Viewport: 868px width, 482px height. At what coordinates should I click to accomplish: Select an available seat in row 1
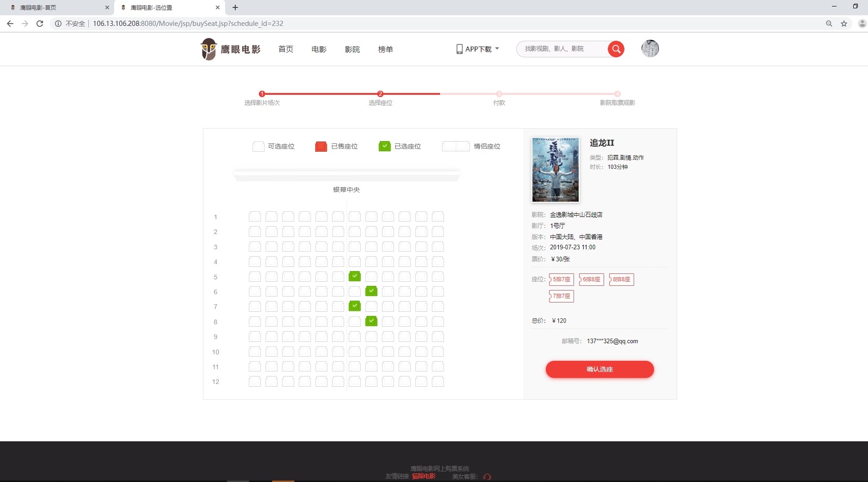[x=255, y=216]
